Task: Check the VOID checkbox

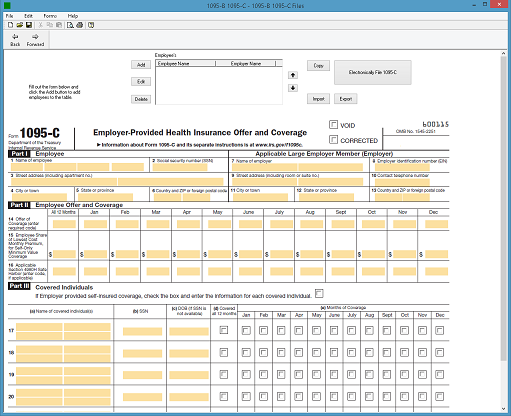Action: pyautogui.click(x=333, y=125)
